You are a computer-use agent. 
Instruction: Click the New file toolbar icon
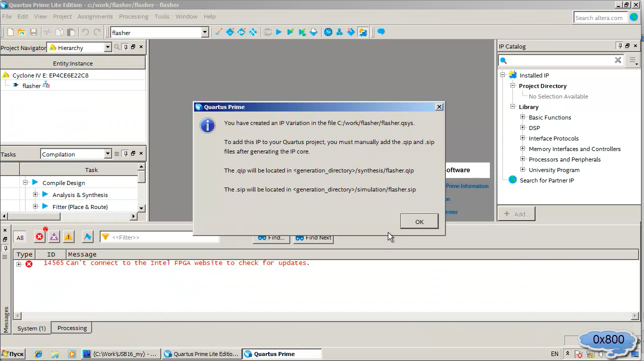tap(10, 32)
